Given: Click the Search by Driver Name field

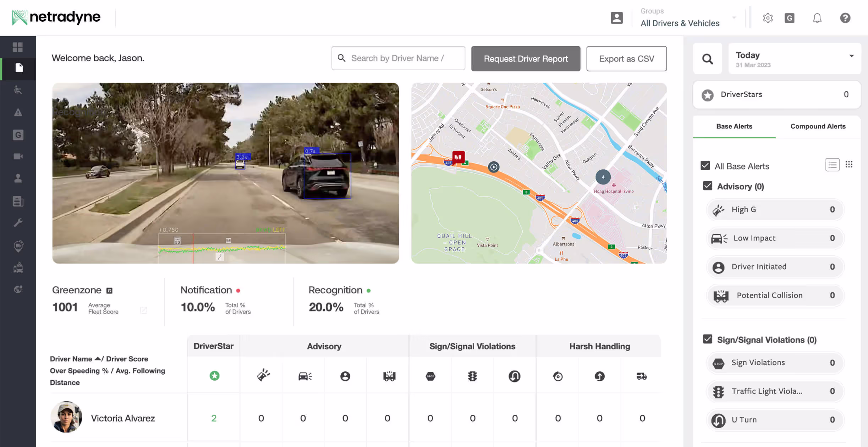Looking at the screenshot, I should [x=398, y=58].
